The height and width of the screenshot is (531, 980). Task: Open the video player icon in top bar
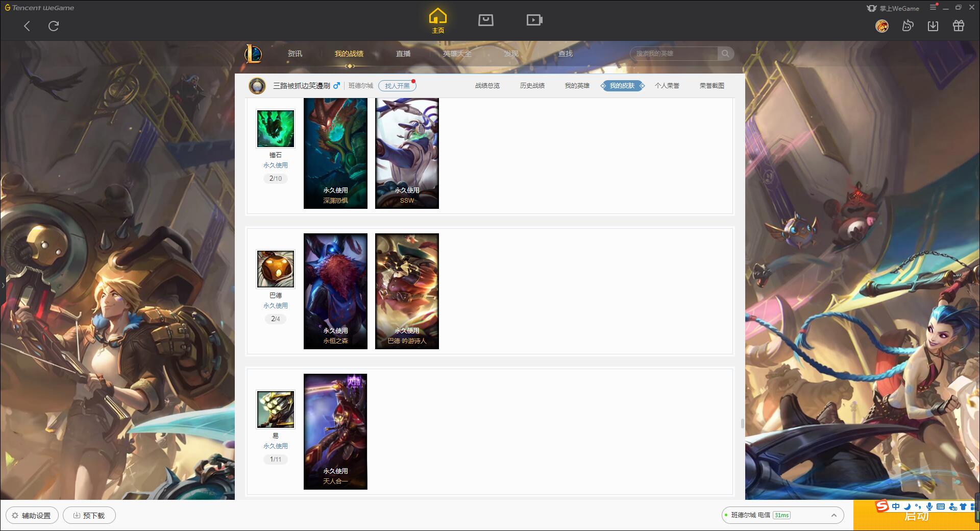coord(534,20)
